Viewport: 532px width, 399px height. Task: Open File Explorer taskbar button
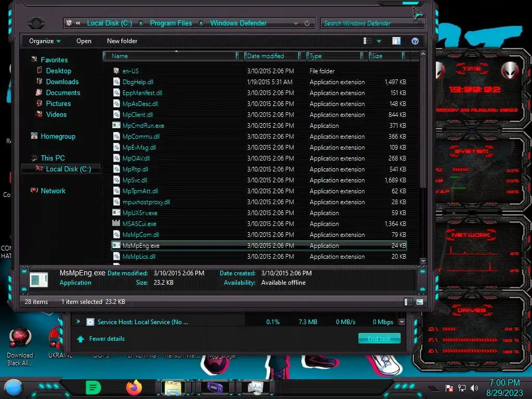(173, 388)
